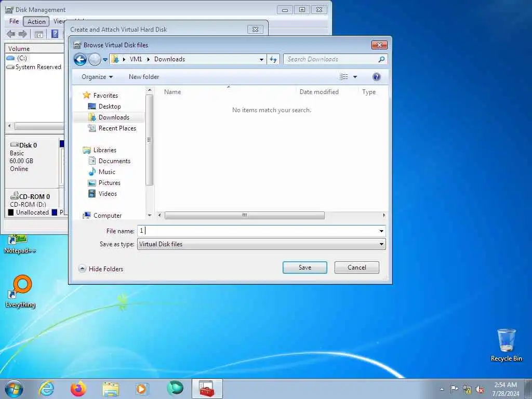Refresh the Downloads address path
Image resolution: width=532 pixels, height=399 pixels.
click(273, 59)
